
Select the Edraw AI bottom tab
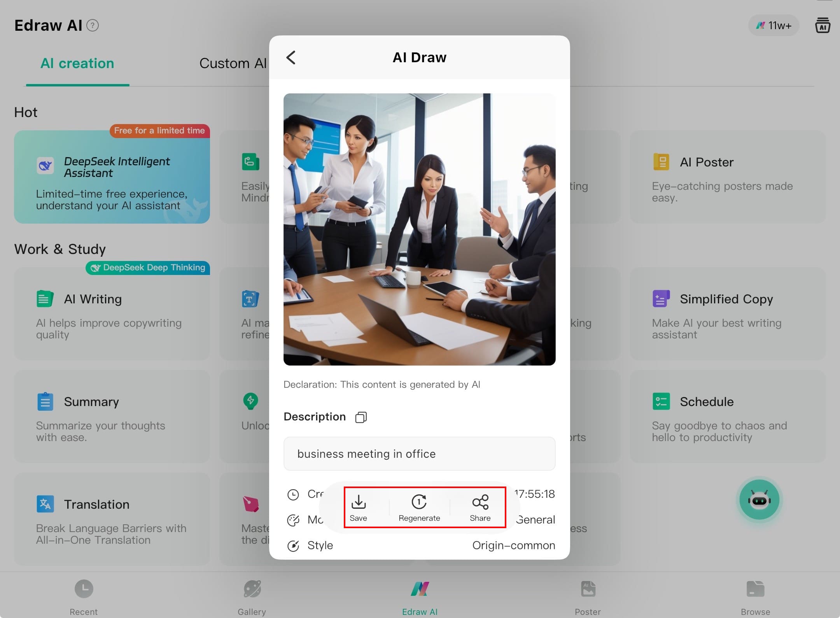[420, 597]
